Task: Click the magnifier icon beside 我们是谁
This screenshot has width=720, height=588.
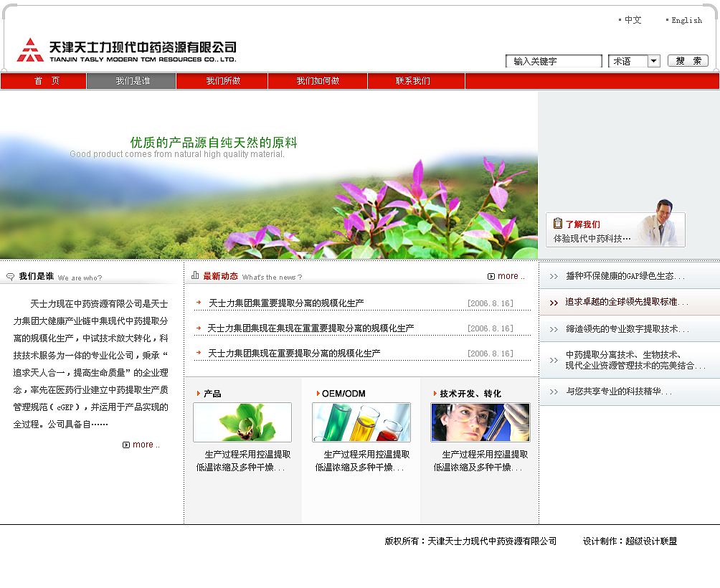Action: coord(9,276)
